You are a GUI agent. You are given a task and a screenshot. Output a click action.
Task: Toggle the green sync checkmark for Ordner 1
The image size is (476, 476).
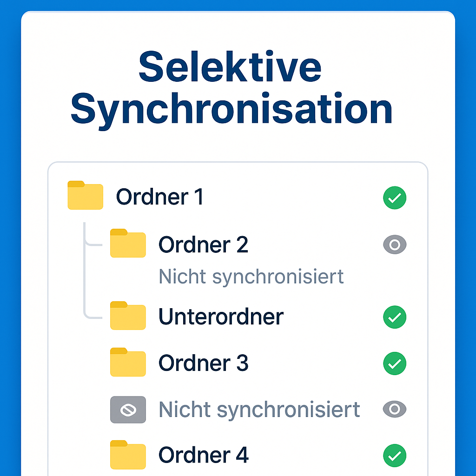tap(395, 198)
